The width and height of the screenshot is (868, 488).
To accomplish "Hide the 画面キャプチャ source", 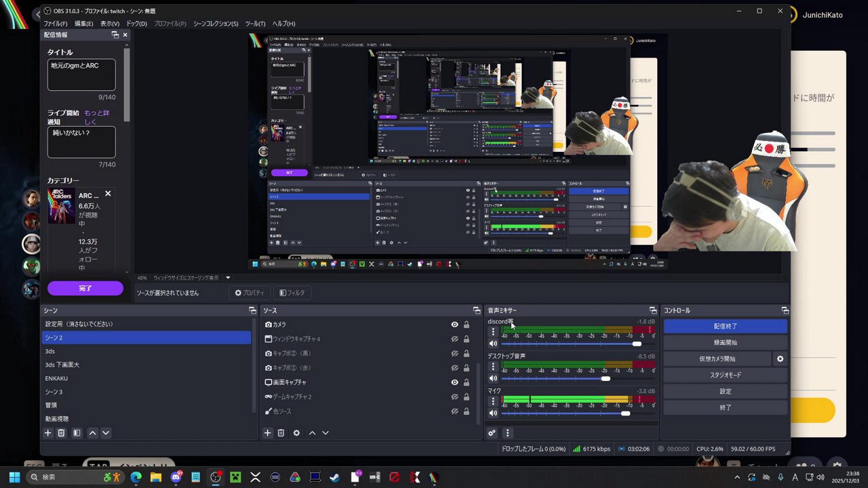I will [454, 382].
